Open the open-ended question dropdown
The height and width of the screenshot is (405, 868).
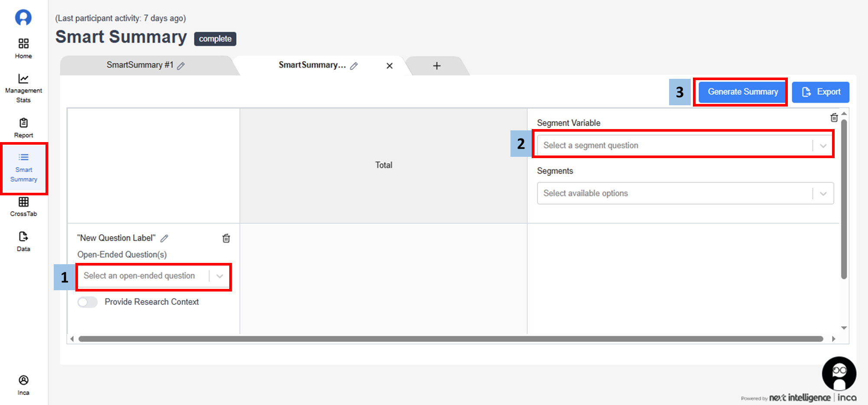[153, 276]
